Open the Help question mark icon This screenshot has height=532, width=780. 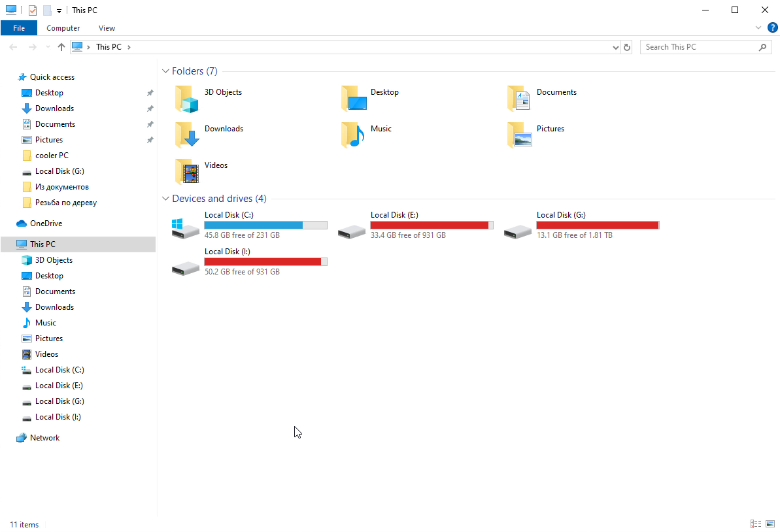pos(773,28)
